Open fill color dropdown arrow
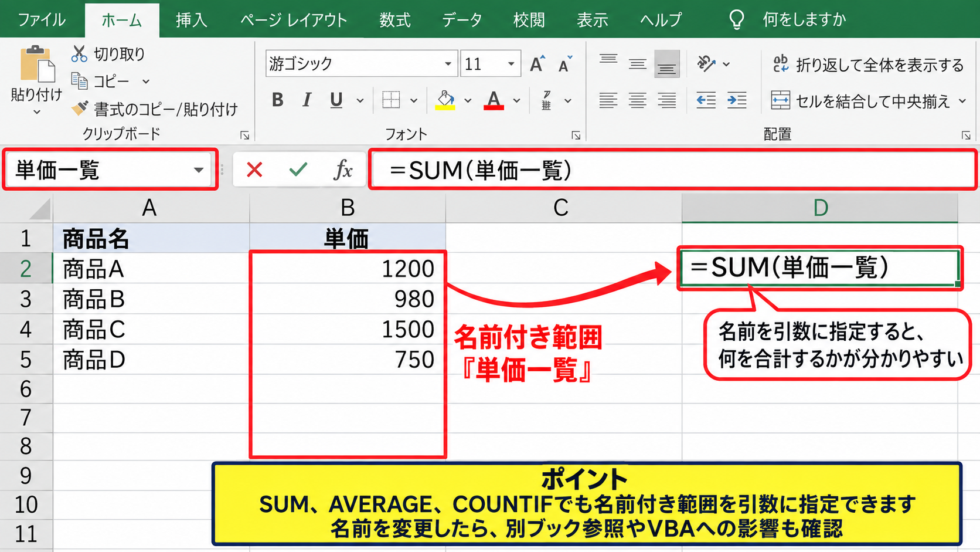The width and height of the screenshot is (980, 552). (x=468, y=101)
